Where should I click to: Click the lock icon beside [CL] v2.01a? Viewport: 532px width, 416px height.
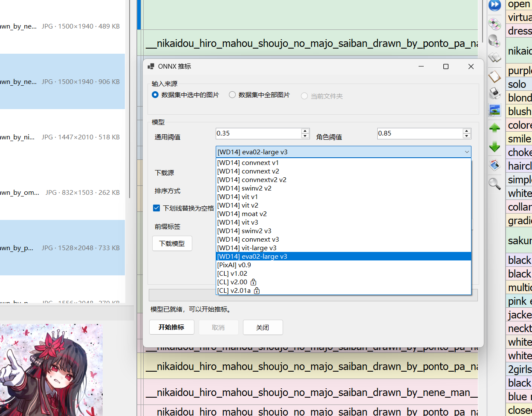pyautogui.click(x=257, y=291)
